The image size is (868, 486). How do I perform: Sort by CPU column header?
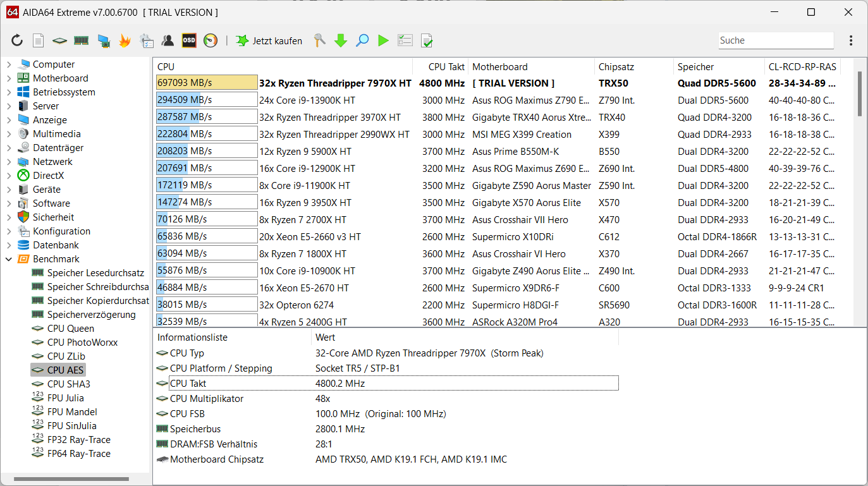click(x=283, y=66)
